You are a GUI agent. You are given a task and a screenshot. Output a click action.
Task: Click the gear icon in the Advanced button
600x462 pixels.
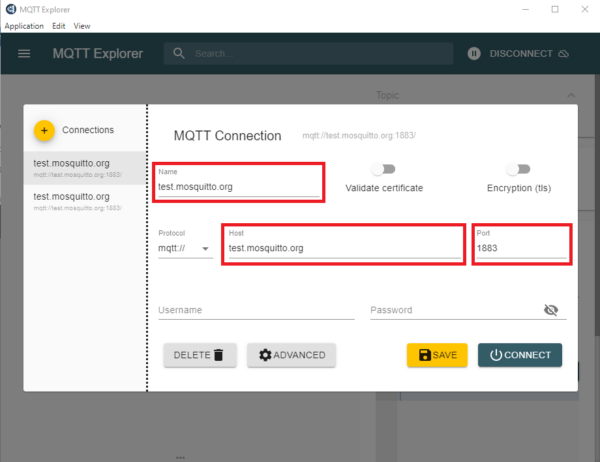[x=265, y=355]
